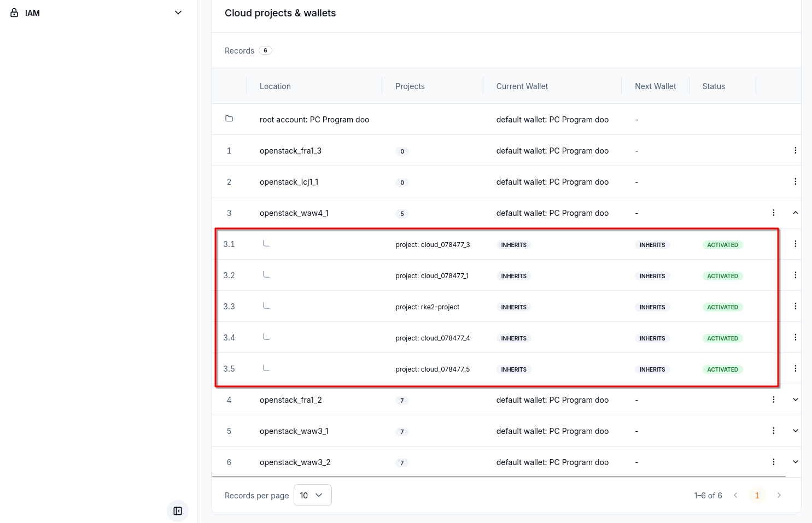
Task: Open the kebab menu for openstack_waw4_1
Action: pyautogui.click(x=773, y=213)
